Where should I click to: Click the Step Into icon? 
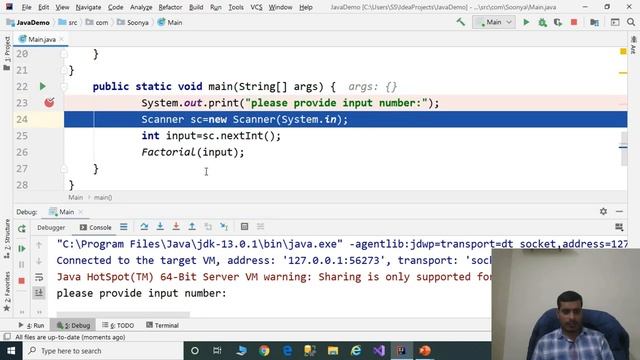pyautogui.click(x=160, y=227)
